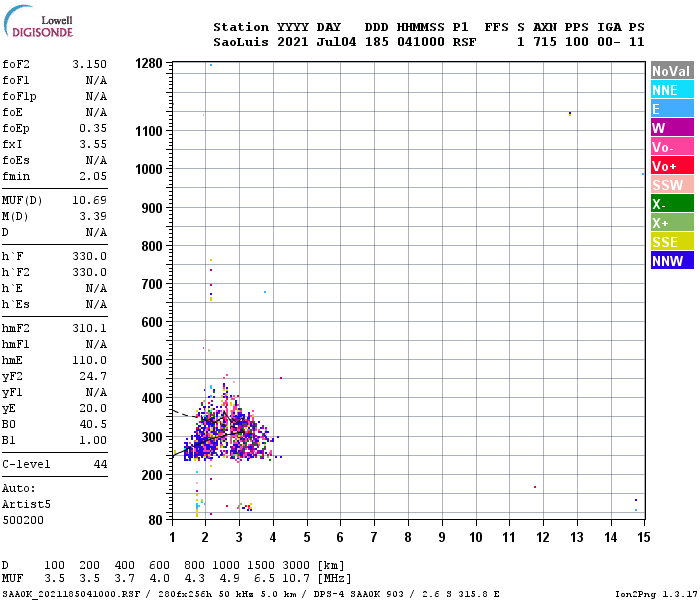Click the hmF2 value 310.1
This screenshot has width=700, height=600.
[x=90, y=329]
